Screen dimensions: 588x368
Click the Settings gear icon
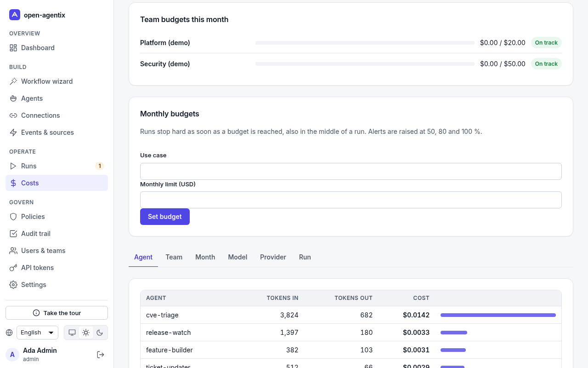13,285
